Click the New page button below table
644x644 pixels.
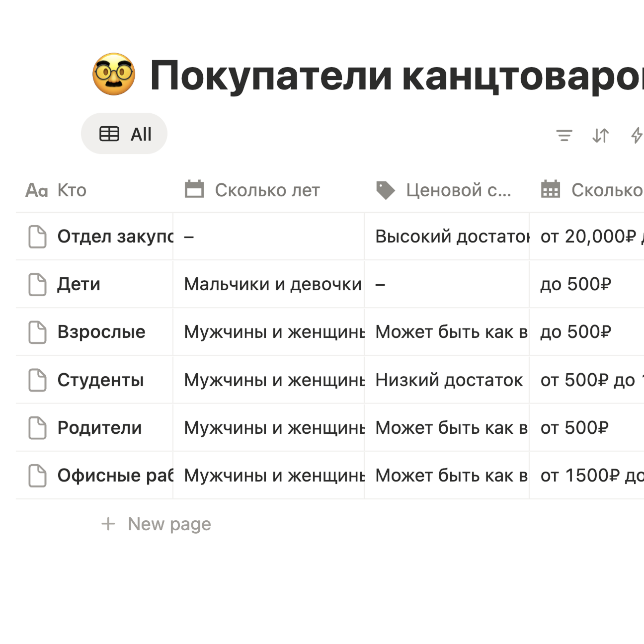click(x=169, y=524)
